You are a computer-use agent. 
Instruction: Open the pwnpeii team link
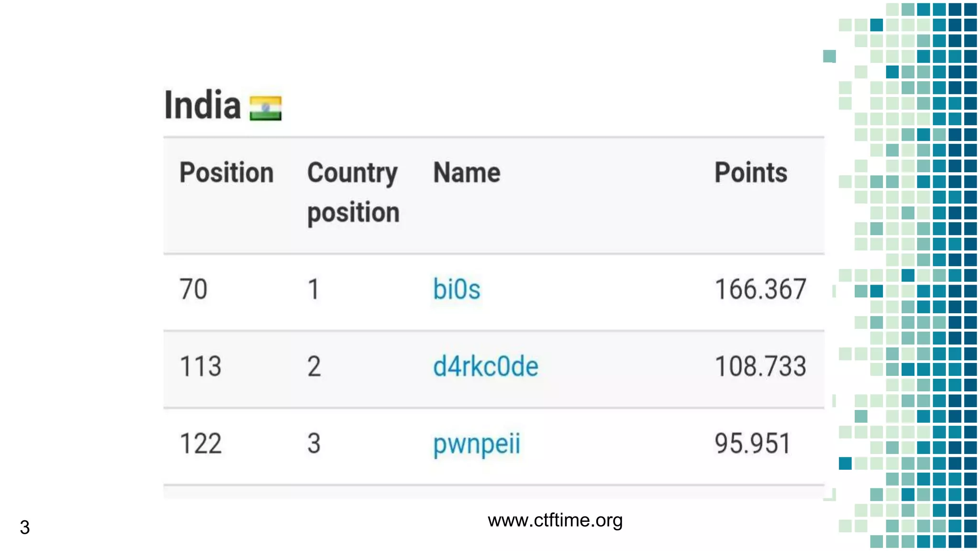point(477,444)
